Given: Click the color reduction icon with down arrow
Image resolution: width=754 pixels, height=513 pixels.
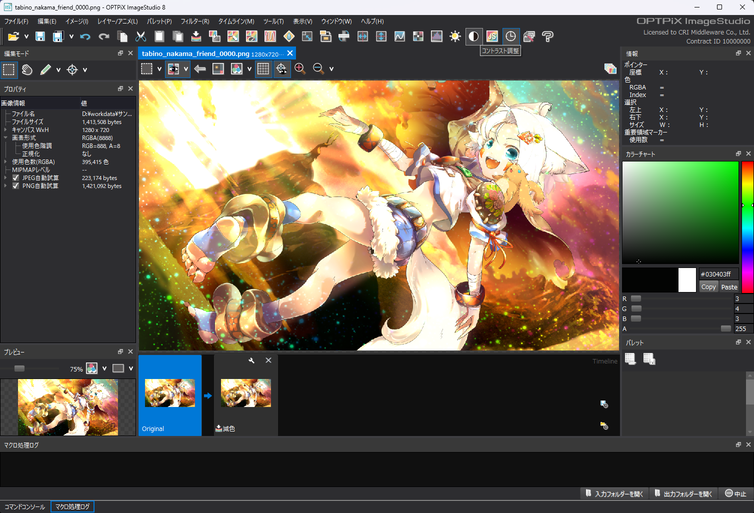Looking at the screenshot, I should (196, 36).
